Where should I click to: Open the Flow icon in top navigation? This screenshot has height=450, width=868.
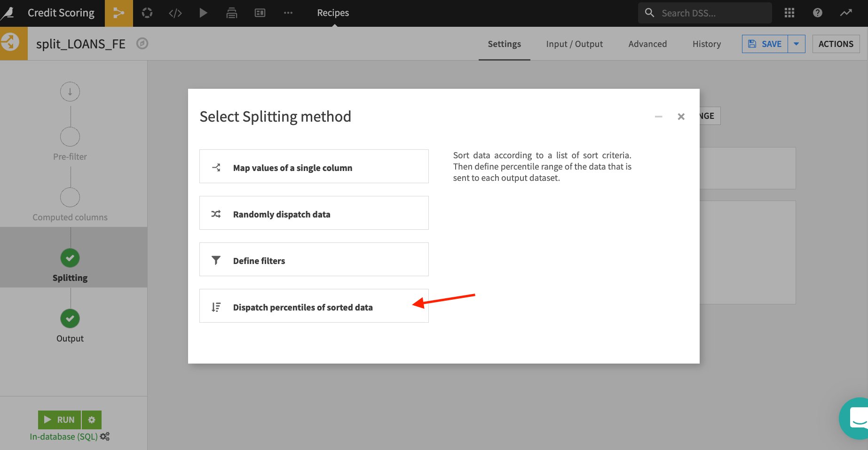coord(118,13)
